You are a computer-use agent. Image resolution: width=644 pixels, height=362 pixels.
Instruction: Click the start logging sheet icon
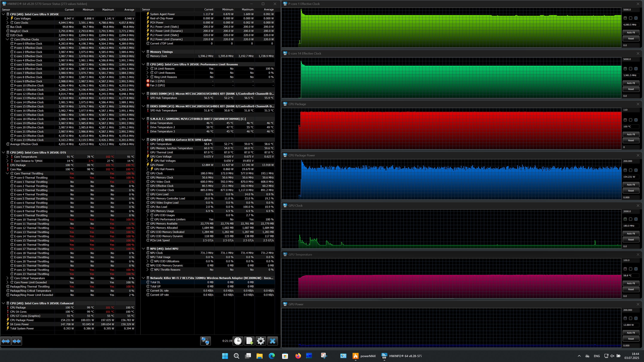pyautogui.click(x=249, y=341)
